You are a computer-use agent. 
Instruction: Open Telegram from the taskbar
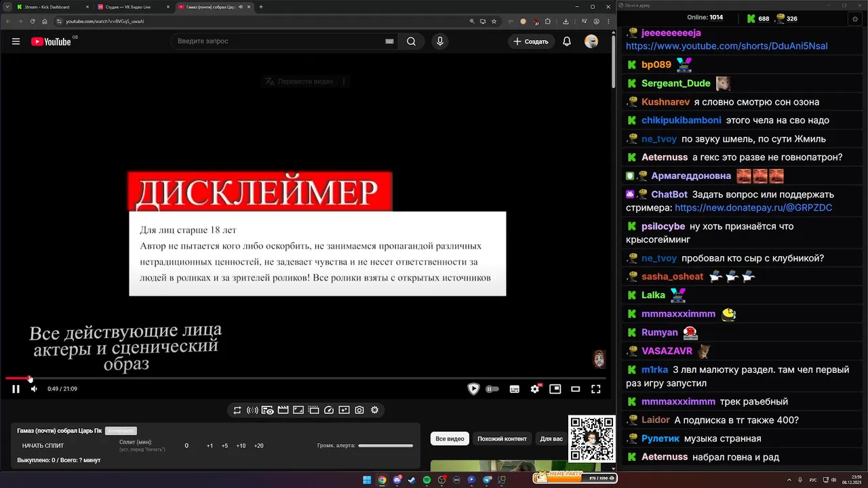click(487, 480)
